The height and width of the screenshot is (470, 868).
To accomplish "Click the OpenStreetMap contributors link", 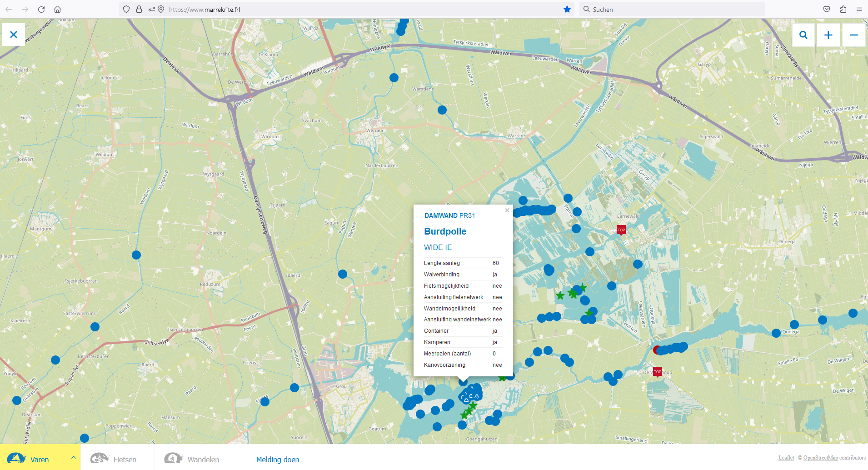I will tap(820, 458).
